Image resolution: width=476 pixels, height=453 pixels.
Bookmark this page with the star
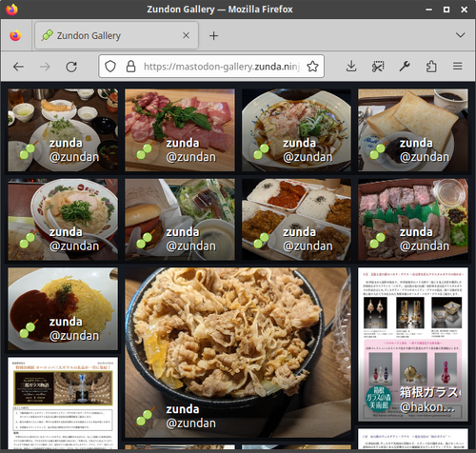(312, 67)
